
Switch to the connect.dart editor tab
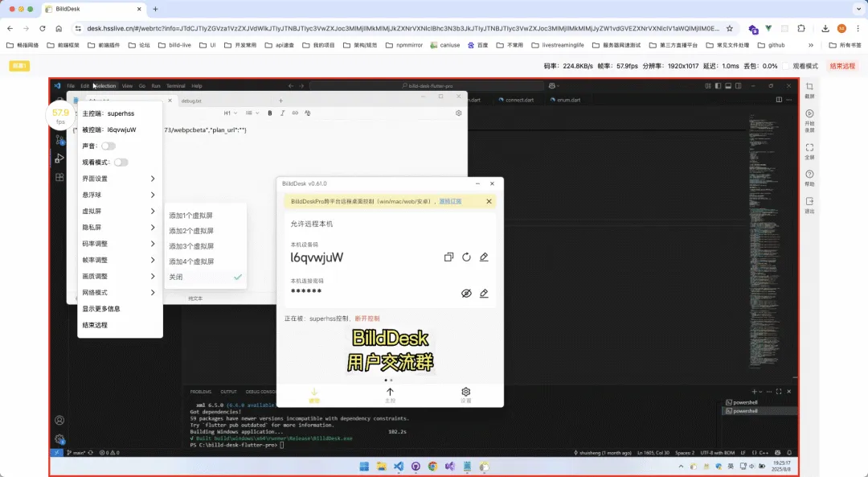click(515, 101)
